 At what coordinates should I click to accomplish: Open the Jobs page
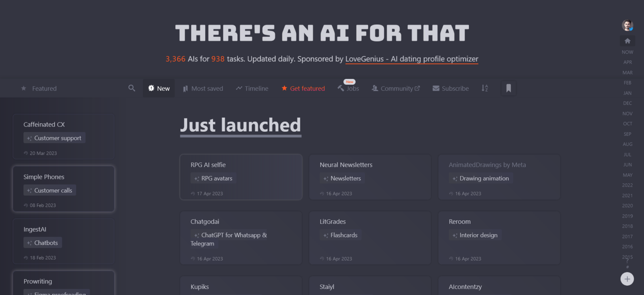(x=349, y=88)
